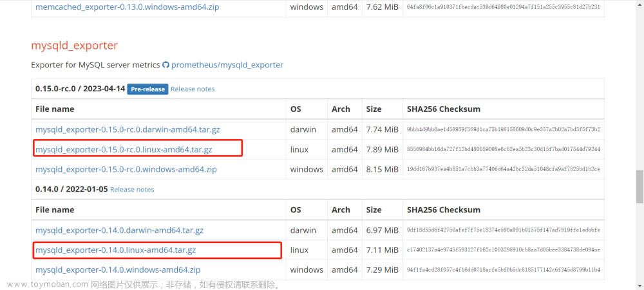Select checksum of memcached_exporter windows file
The width and height of the screenshot is (644, 290).
click(504, 7)
